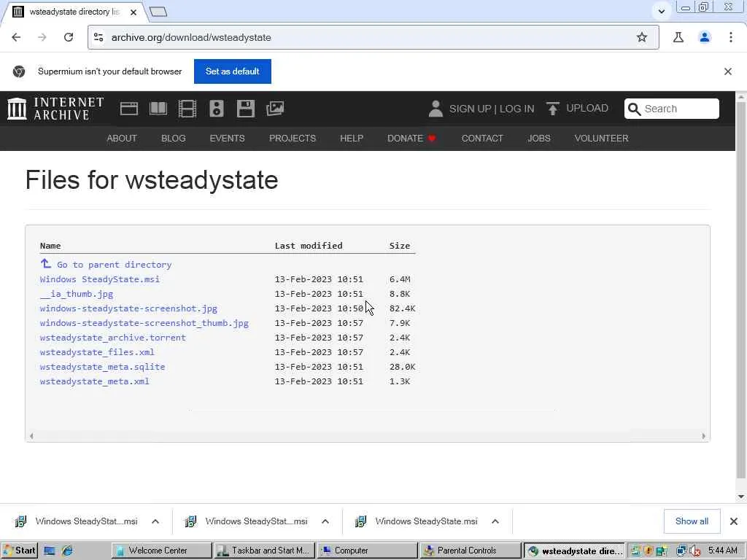The image size is (747, 560).
Task: Click the volume icon in system tray
Action: click(695, 551)
